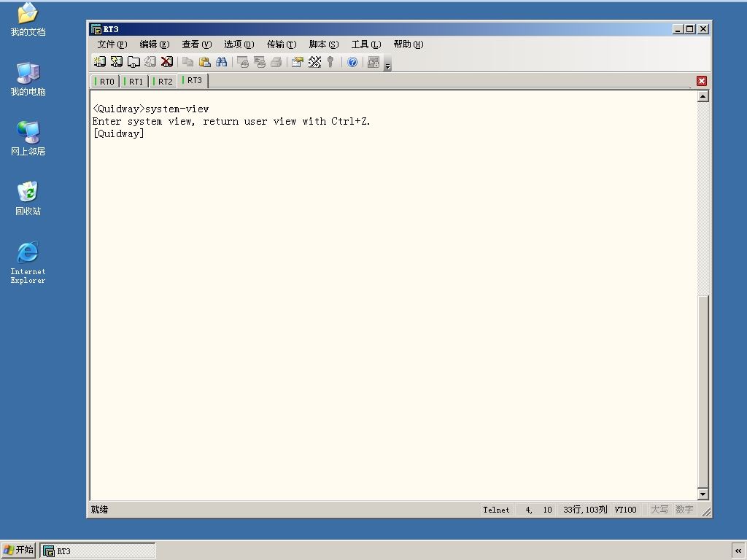Screen dimensions: 747x560
Task: Open the 查看(V) menu
Action: pos(197,44)
